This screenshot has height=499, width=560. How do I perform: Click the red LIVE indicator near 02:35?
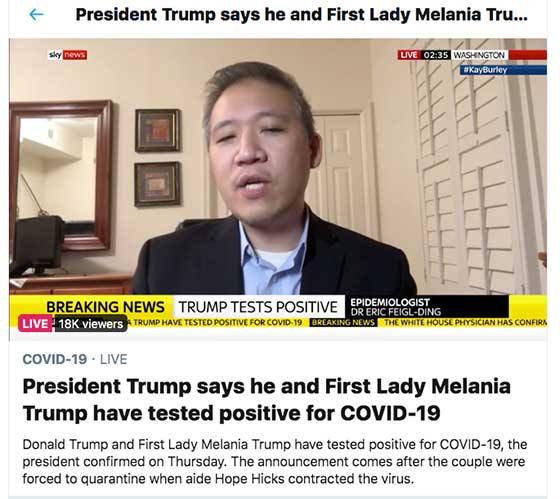(x=409, y=55)
